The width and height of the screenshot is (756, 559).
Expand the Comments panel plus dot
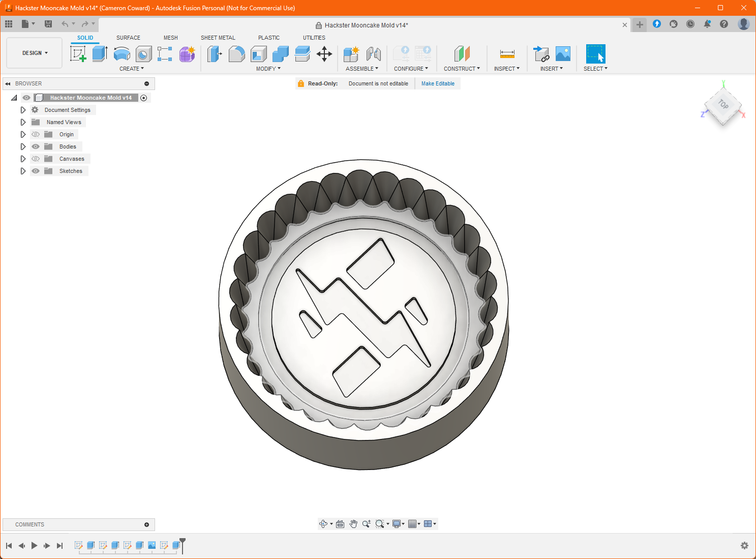point(147,524)
